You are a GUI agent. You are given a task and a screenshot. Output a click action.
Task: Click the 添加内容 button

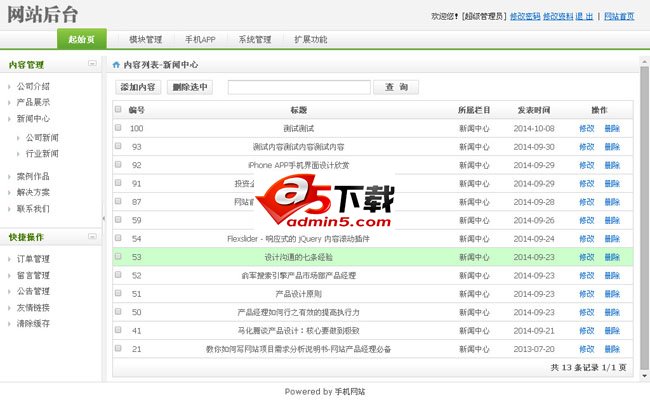pos(138,87)
